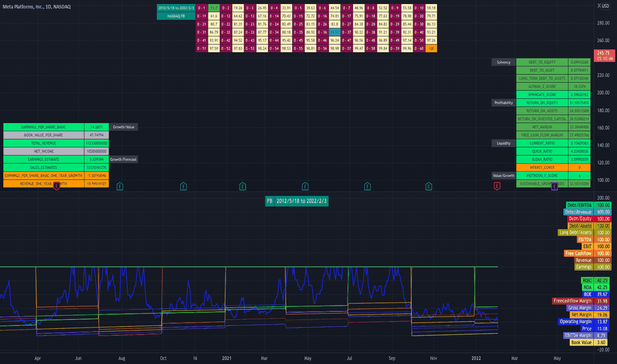Open the green earnings marker just after 2021

pos(243,187)
